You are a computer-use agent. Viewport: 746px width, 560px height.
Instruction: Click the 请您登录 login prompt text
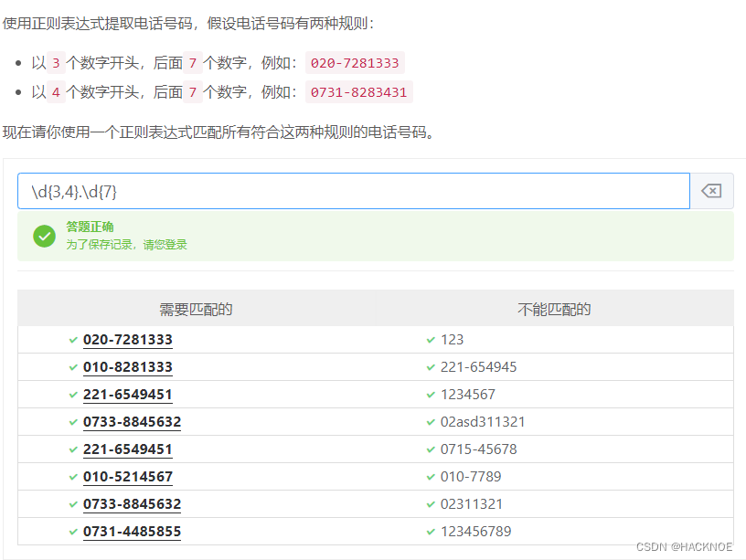(165, 245)
